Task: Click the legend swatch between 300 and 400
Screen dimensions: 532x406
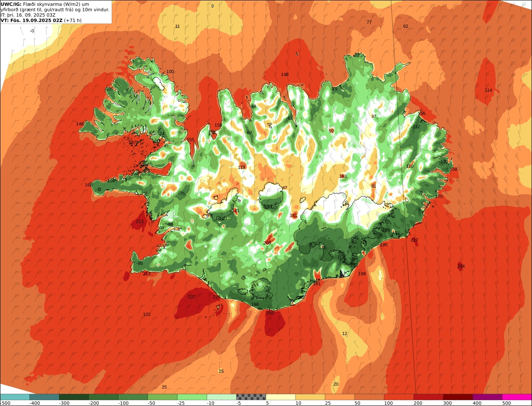Action: pos(458,397)
